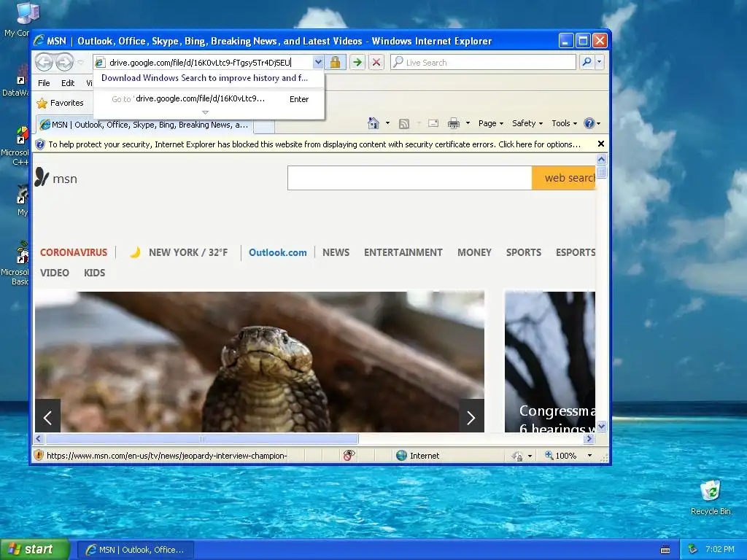Click the on-screen keyboard tray icon
Screen dimensions: 747x560
pos(665,550)
